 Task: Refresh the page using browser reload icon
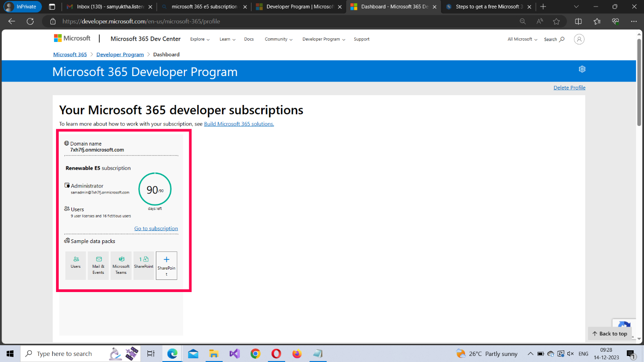30,21
